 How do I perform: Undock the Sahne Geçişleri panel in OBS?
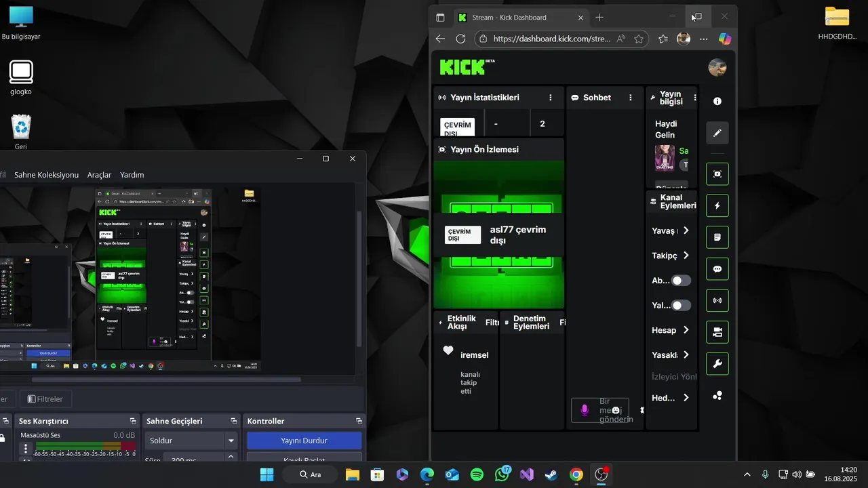tap(234, 421)
